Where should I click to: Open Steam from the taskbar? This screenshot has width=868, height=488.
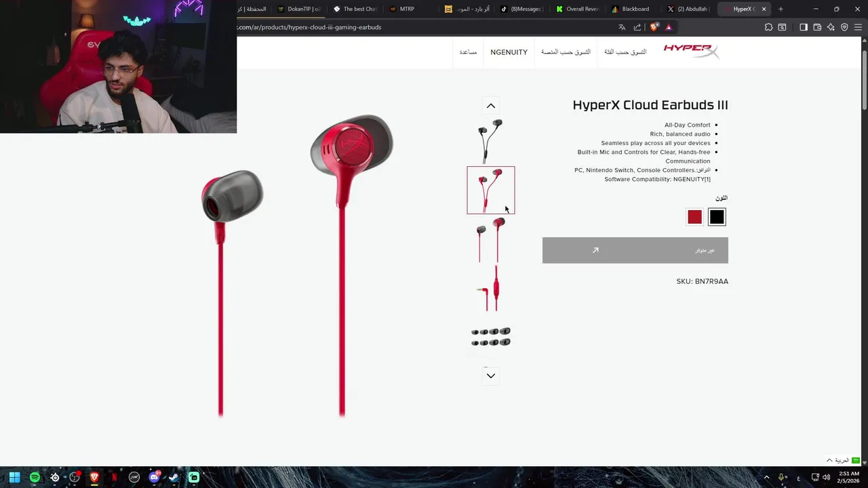coord(174,477)
